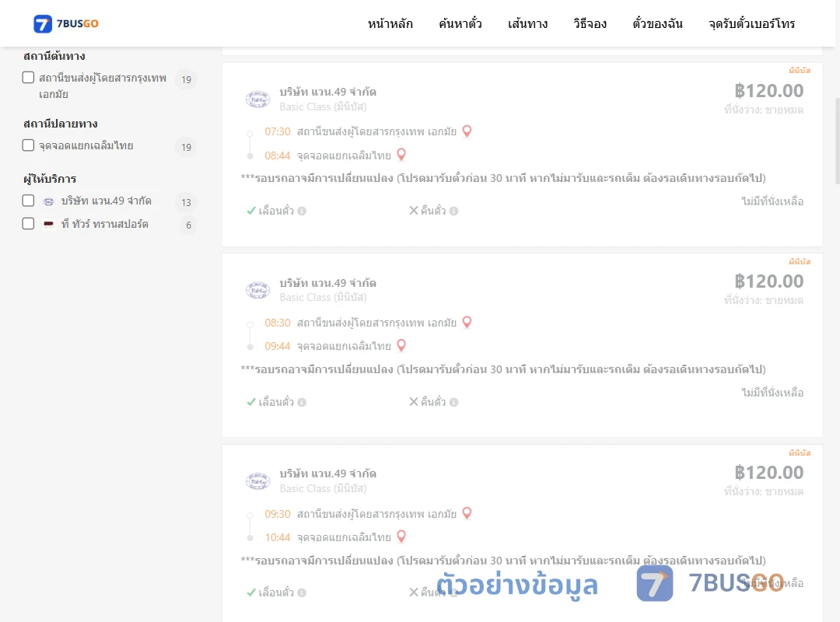
Task: Click ไม่มีที่นั่งเหลือ on 07:30 trip
Action: click(772, 201)
